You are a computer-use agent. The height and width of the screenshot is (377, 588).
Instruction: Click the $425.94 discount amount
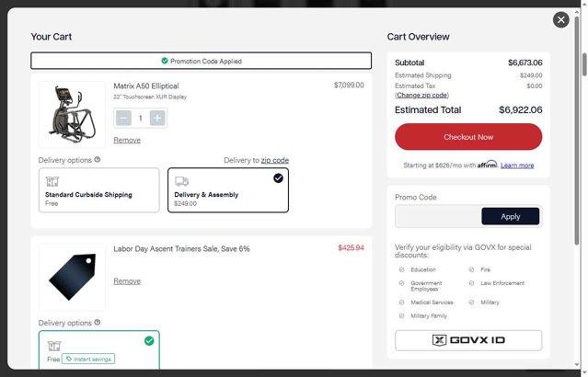(x=351, y=247)
